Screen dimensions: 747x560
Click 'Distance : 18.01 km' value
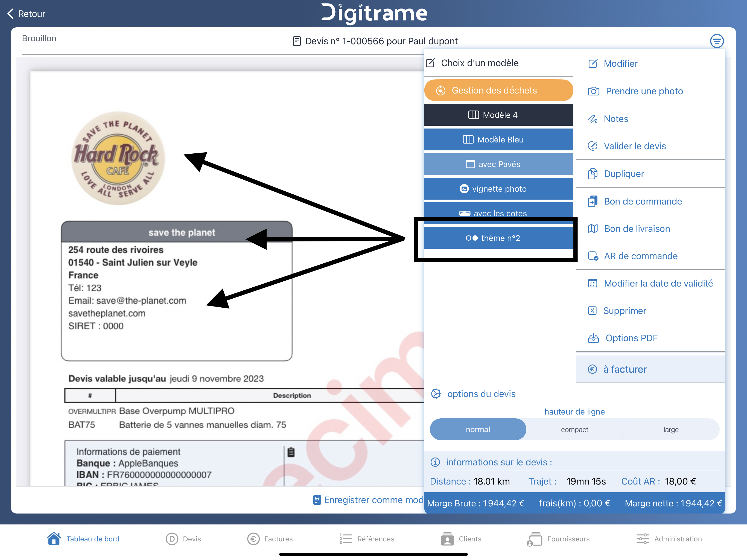pyautogui.click(x=470, y=481)
